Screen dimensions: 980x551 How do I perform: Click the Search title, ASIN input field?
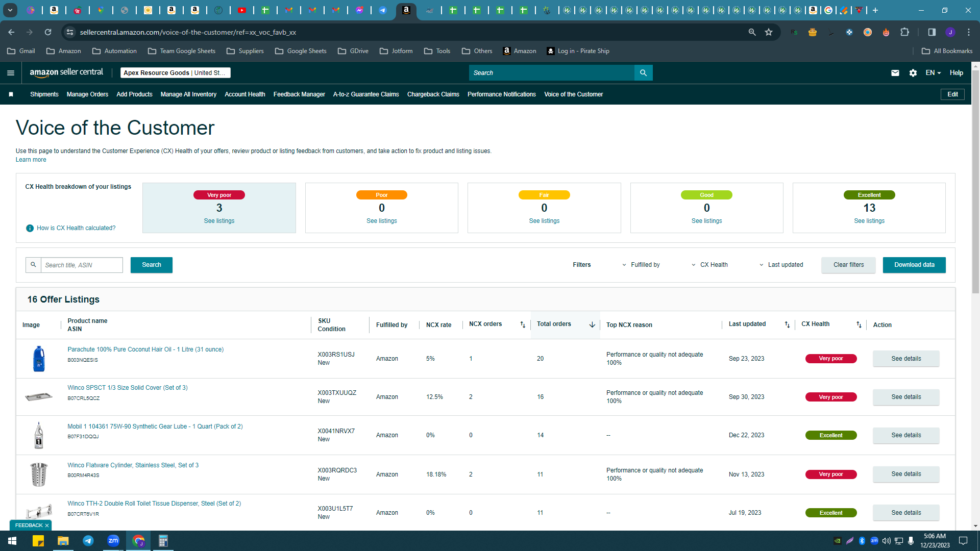click(82, 265)
